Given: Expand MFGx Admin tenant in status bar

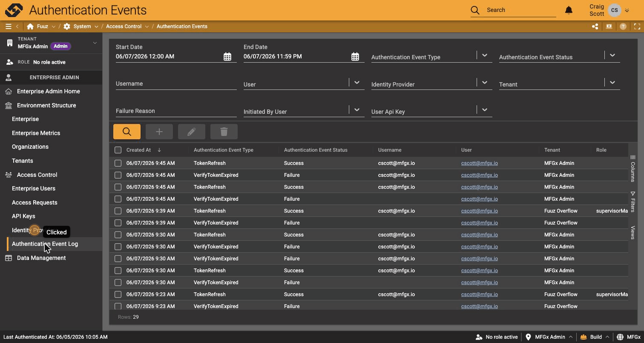Looking at the screenshot, I should coord(570,337).
